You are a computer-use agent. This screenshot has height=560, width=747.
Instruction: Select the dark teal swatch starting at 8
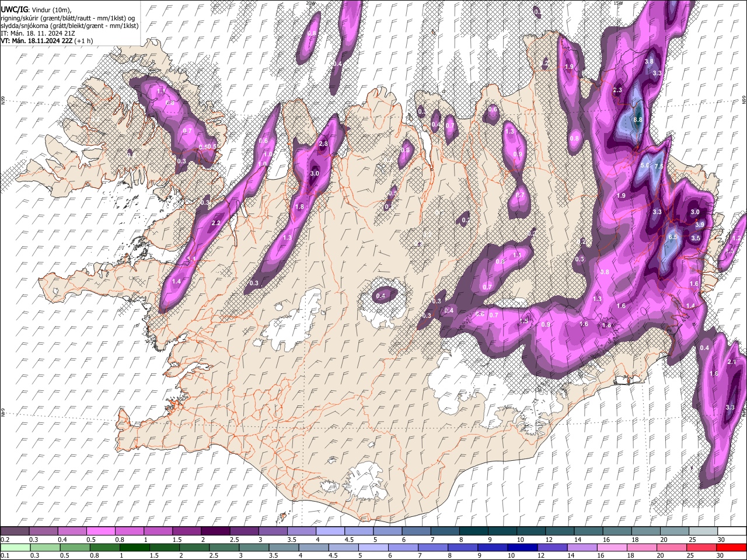[x=473, y=531]
